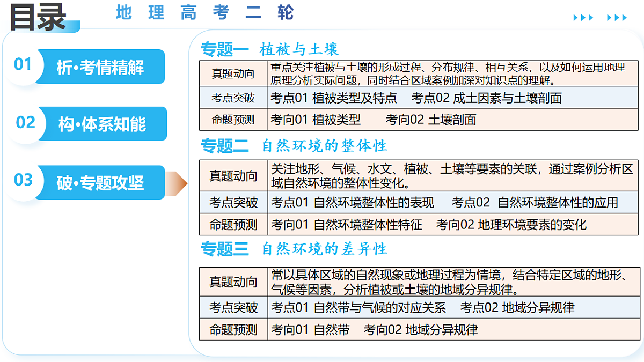Click 考点01 自然环境整体性的表现
The width and height of the screenshot is (644, 362).
click(x=353, y=203)
